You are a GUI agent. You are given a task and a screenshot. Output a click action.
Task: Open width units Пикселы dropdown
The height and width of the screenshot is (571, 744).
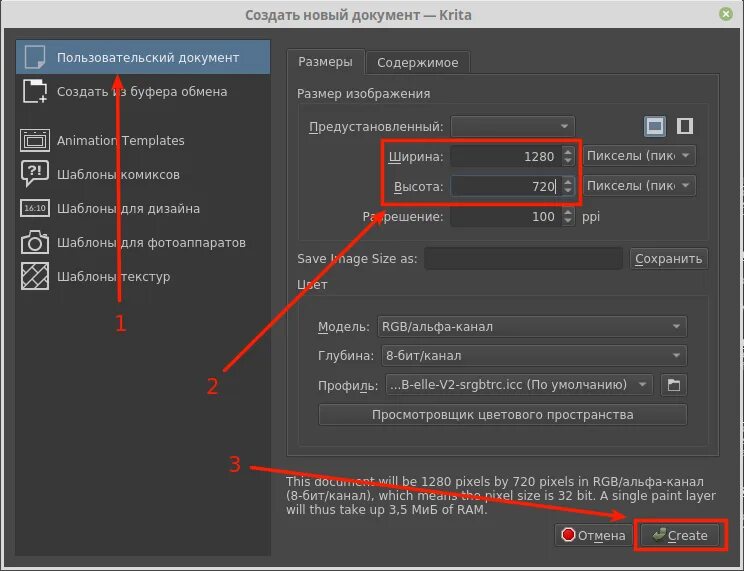click(639, 156)
